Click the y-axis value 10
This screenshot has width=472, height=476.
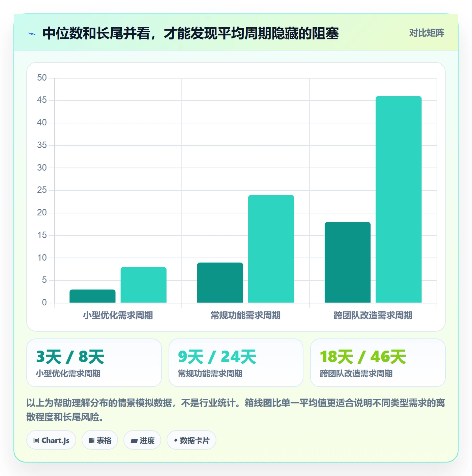pyautogui.click(x=42, y=258)
